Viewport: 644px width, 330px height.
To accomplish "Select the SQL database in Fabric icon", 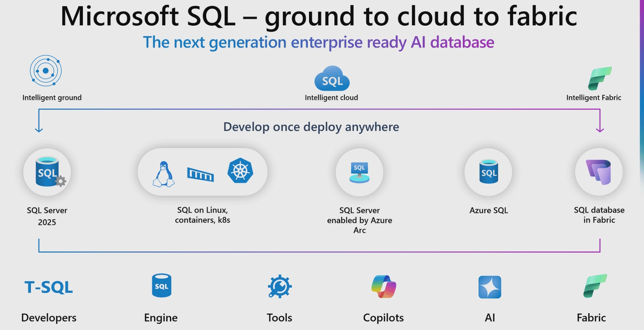I will [x=599, y=172].
